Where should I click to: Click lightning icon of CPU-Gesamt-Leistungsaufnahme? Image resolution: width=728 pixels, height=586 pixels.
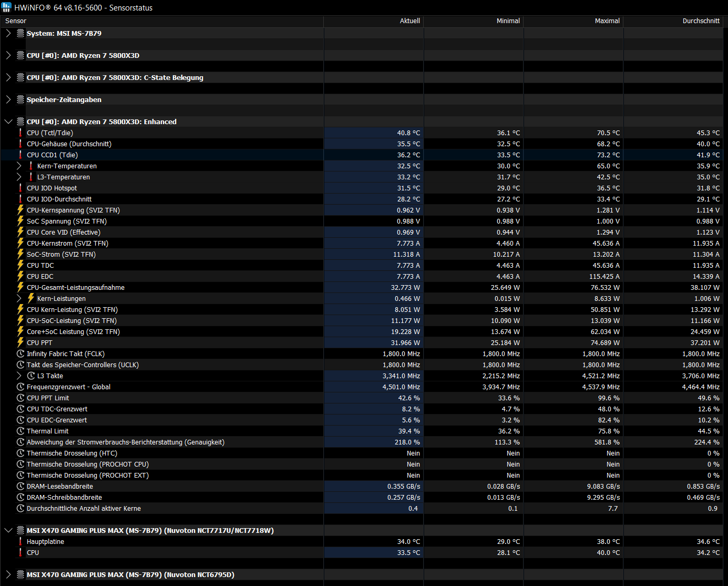point(20,287)
